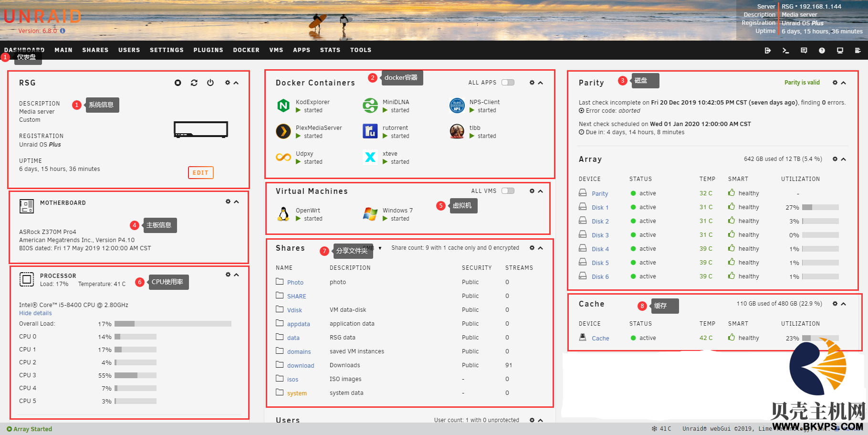Open the Vdisk share link
868x435 pixels.
(x=294, y=310)
